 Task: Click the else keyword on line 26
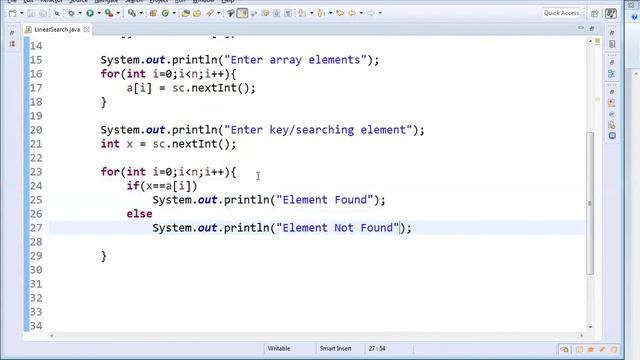(x=139, y=214)
